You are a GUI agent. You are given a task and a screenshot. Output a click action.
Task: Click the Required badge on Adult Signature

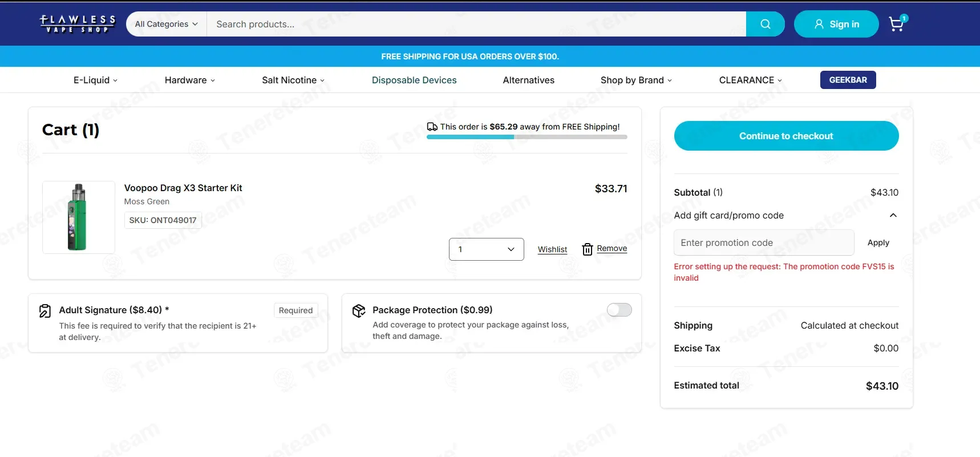[295, 310]
